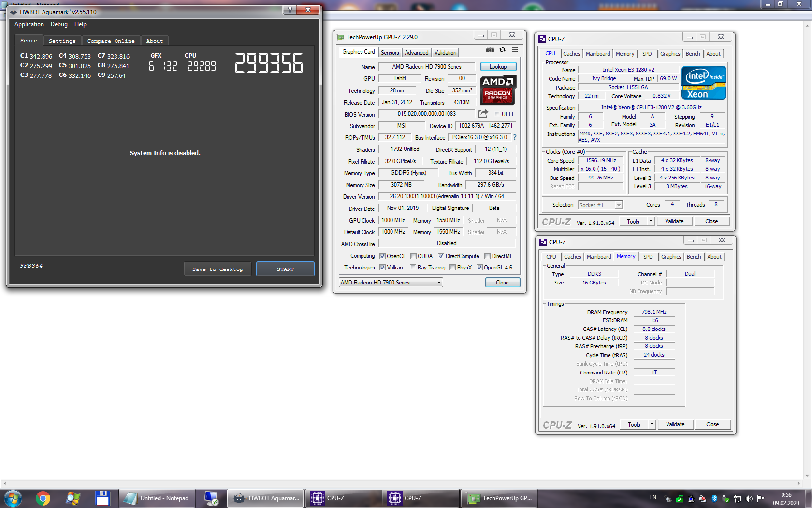The image size is (812, 508).
Task: Click the Intel Xeon inside logo
Action: tap(704, 83)
